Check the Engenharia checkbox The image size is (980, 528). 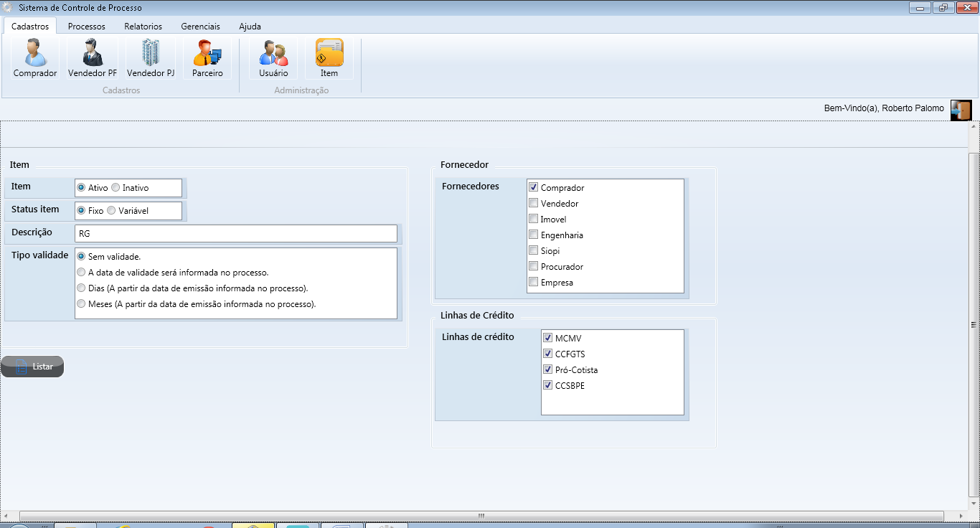pyautogui.click(x=533, y=235)
